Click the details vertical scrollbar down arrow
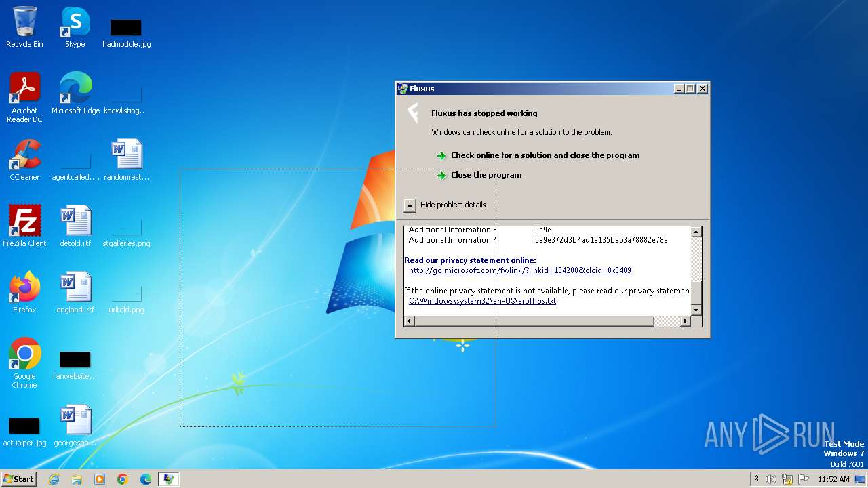The width and height of the screenshot is (868, 488). pyautogui.click(x=696, y=310)
